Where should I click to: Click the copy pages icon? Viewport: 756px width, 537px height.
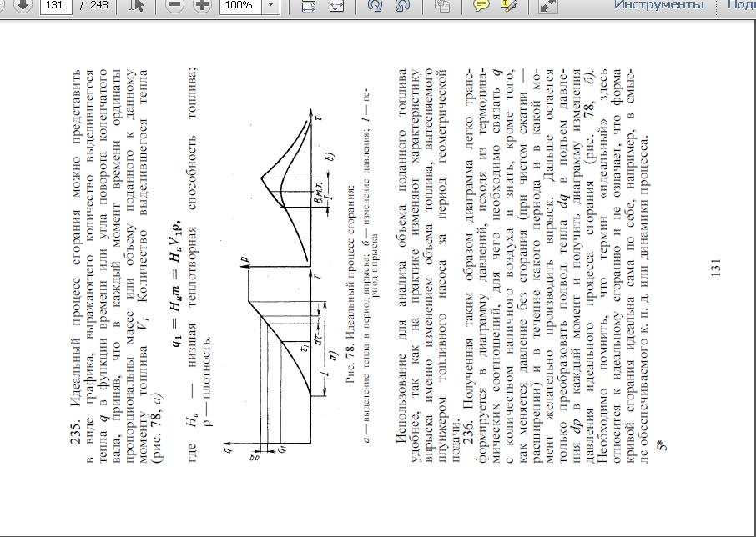(441, 5)
